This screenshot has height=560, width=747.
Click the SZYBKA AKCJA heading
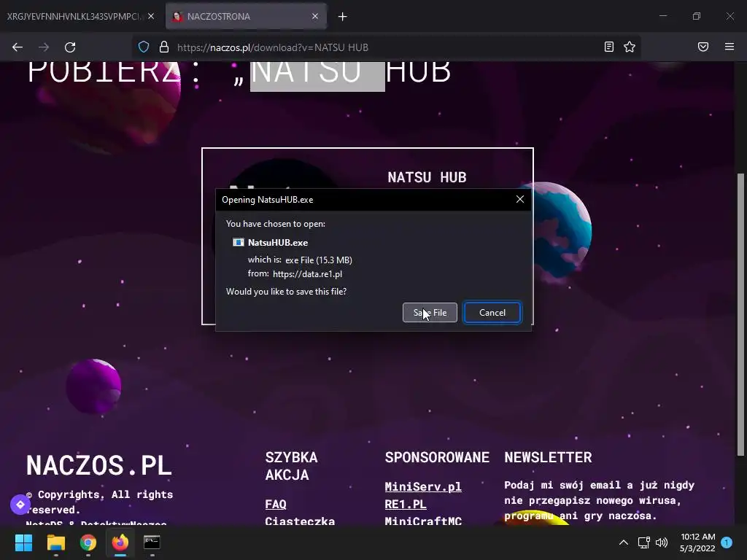(x=291, y=466)
